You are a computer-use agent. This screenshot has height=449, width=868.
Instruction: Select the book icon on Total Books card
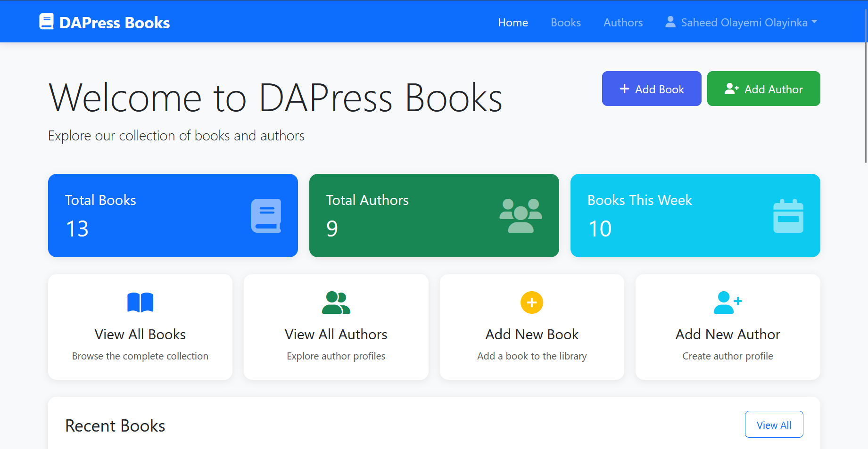click(266, 215)
